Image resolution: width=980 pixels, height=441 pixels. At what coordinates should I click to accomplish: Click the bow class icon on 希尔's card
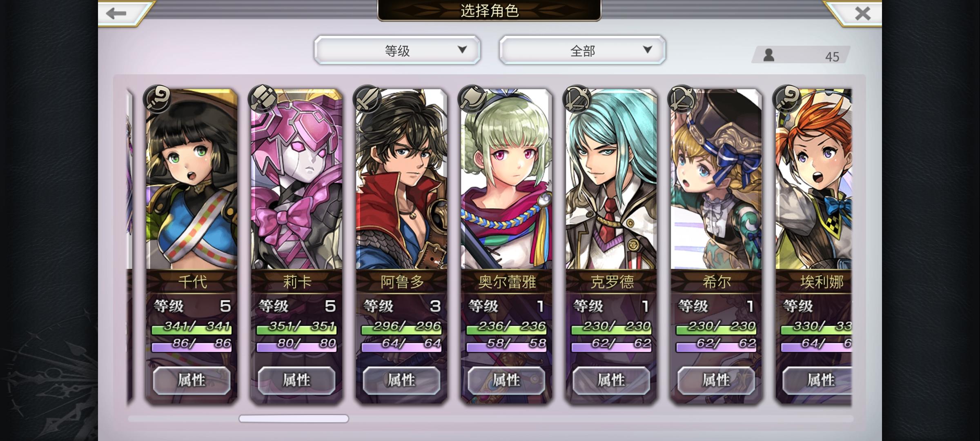(682, 99)
